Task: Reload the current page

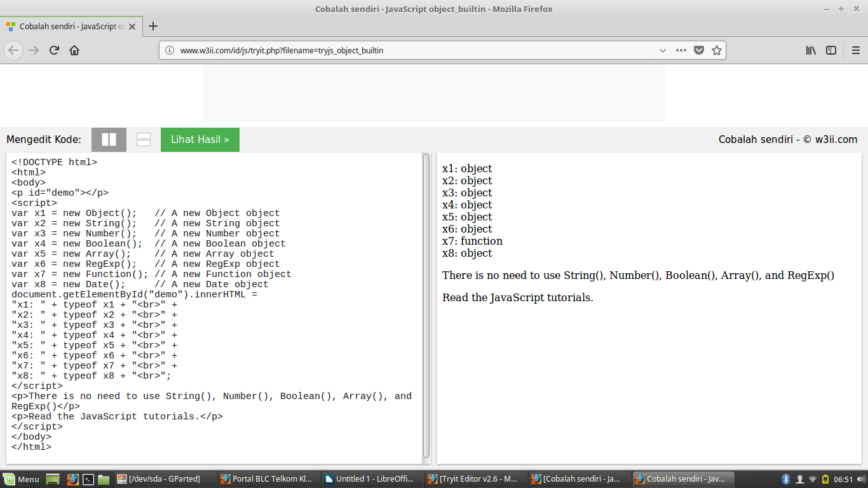Action: pyautogui.click(x=54, y=50)
